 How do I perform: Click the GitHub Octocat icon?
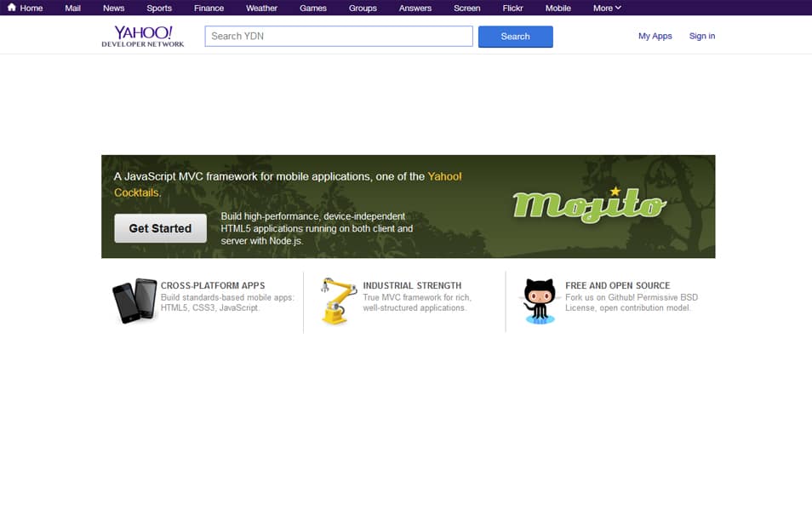click(x=540, y=301)
